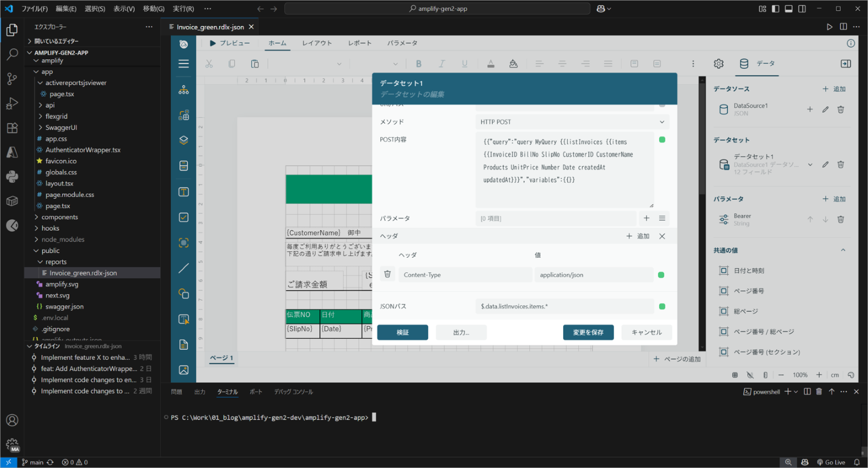The image size is (868, 468).
Task: Open the 表示(V) menu
Action: 124,9
